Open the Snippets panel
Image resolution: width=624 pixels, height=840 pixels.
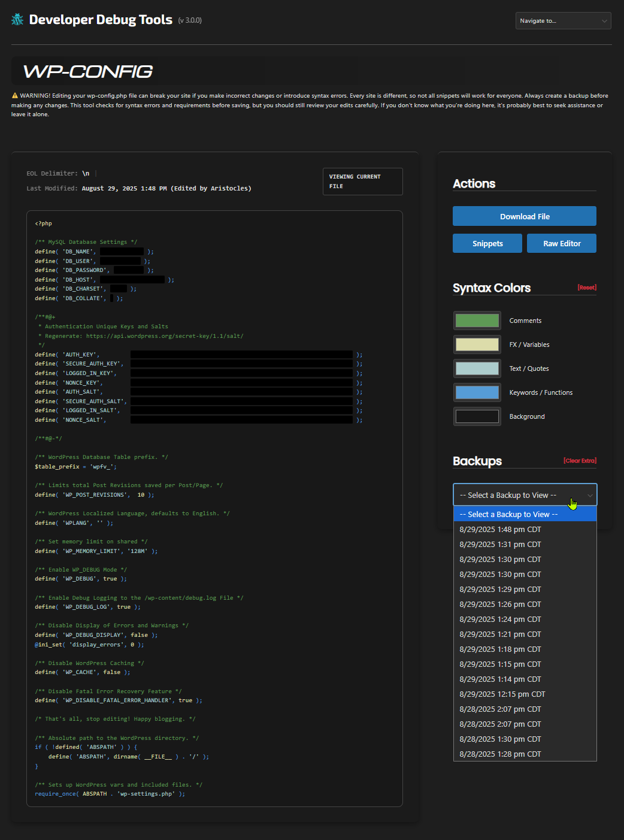click(487, 243)
